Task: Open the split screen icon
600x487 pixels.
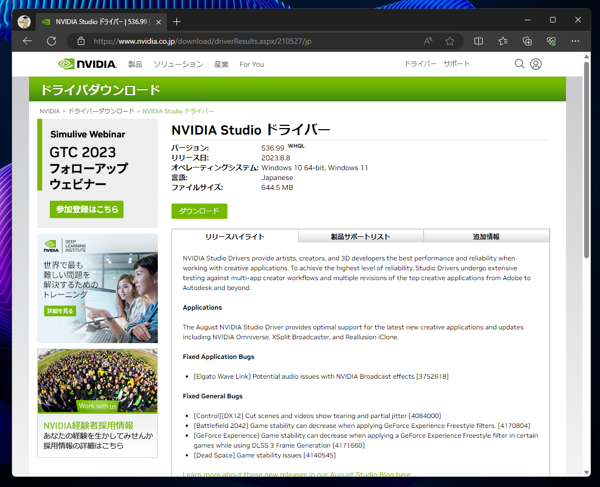Action: [x=478, y=41]
